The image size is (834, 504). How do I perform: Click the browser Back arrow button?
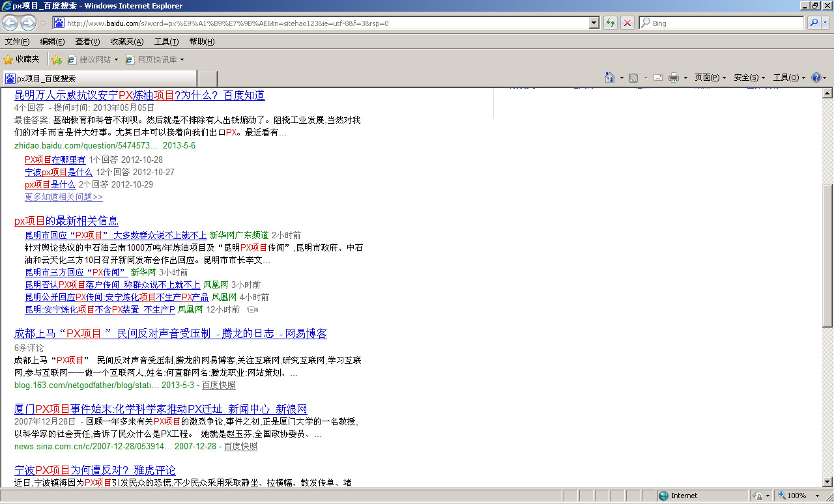tap(10, 23)
